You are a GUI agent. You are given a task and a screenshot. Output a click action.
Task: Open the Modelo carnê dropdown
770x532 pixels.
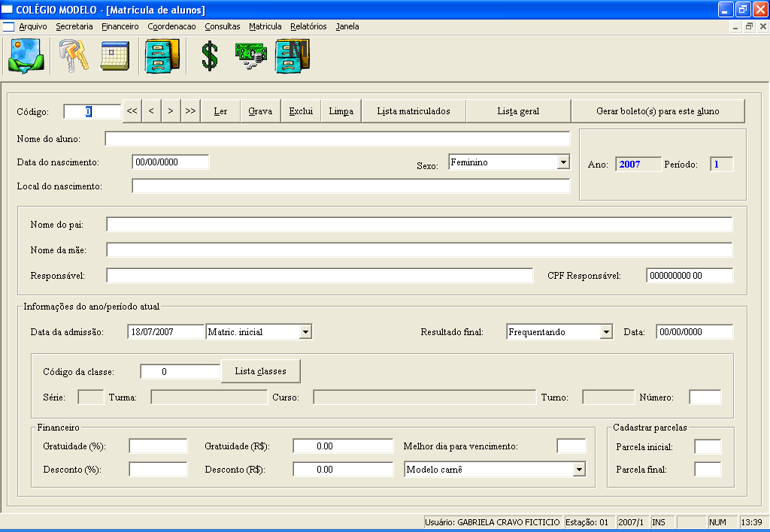tap(579, 470)
